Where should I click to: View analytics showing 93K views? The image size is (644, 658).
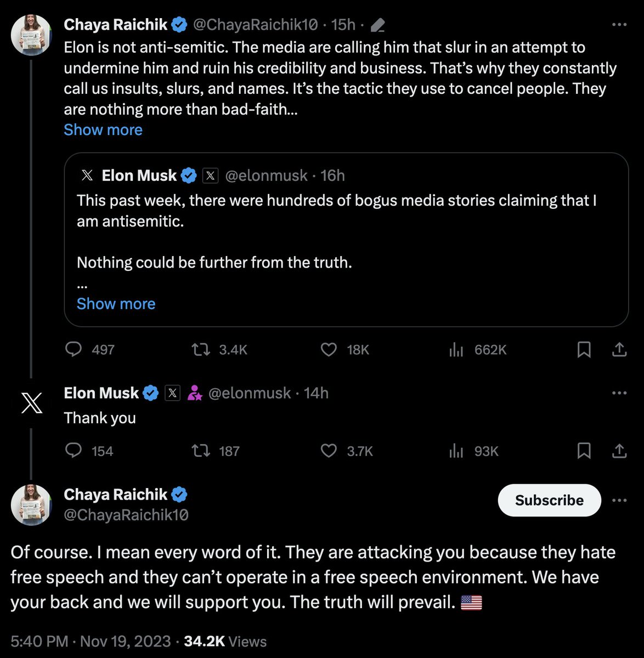pos(456,451)
